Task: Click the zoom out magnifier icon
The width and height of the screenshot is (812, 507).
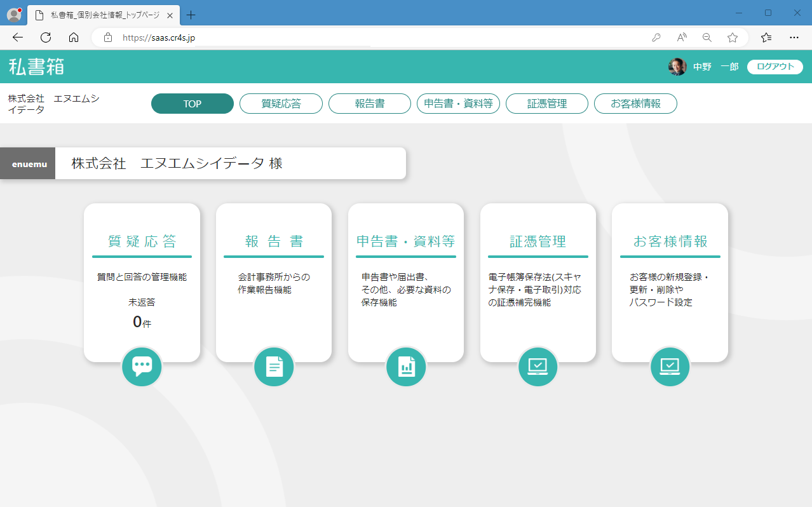Action: tap(707, 37)
